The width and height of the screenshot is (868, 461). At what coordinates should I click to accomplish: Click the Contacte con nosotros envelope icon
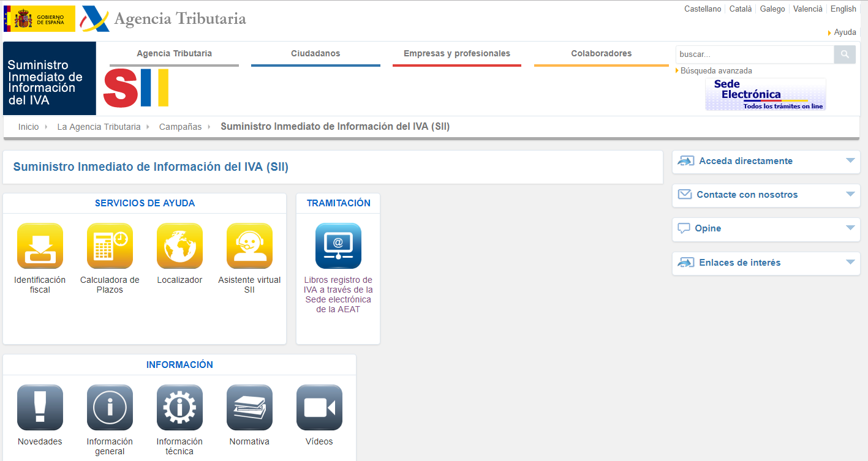pyautogui.click(x=685, y=195)
